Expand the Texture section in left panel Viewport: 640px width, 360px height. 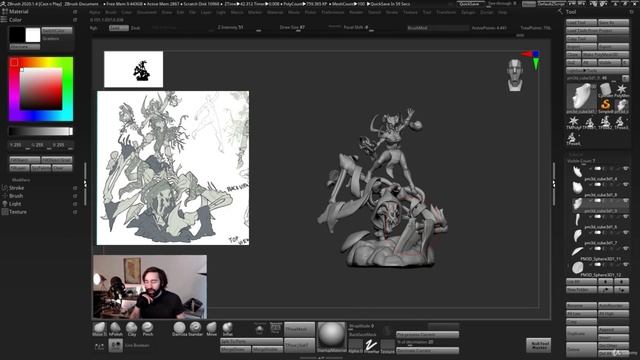point(18,212)
